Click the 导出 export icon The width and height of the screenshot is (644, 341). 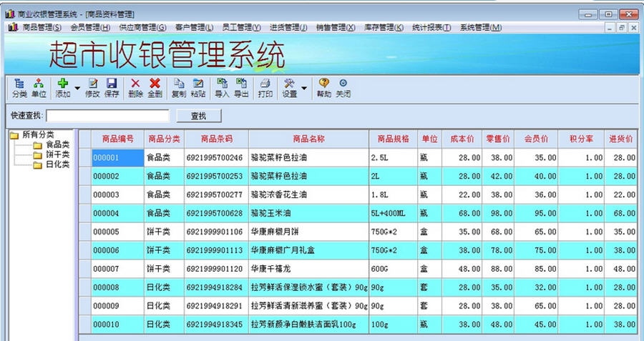[x=241, y=88]
